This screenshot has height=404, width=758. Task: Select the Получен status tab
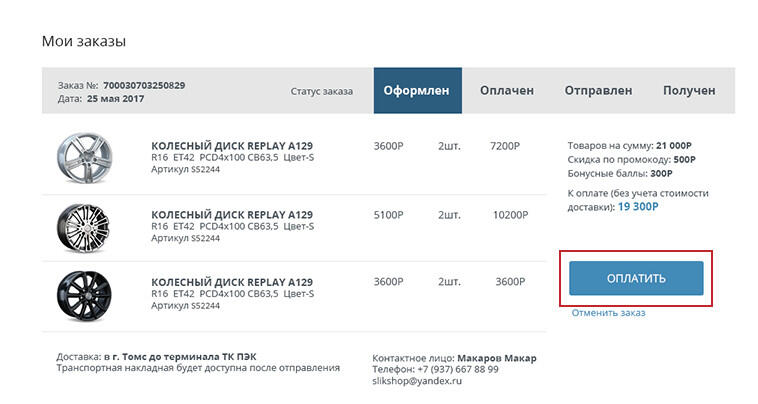[688, 91]
